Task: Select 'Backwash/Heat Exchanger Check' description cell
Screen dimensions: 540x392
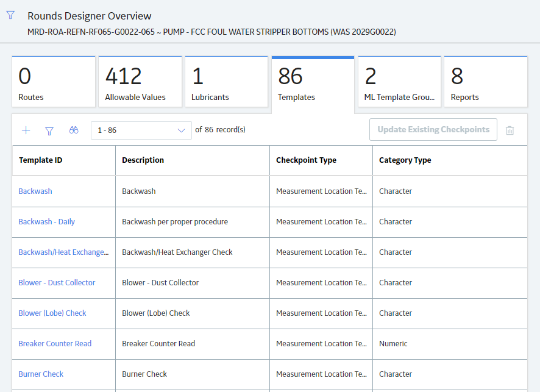Action: [x=193, y=252]
